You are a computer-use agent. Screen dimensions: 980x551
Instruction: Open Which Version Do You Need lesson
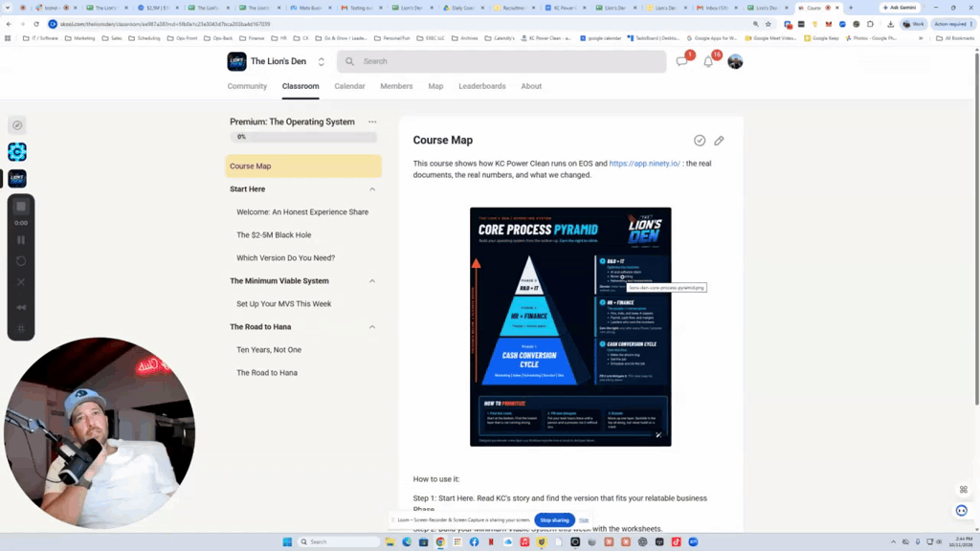(285, 258)
